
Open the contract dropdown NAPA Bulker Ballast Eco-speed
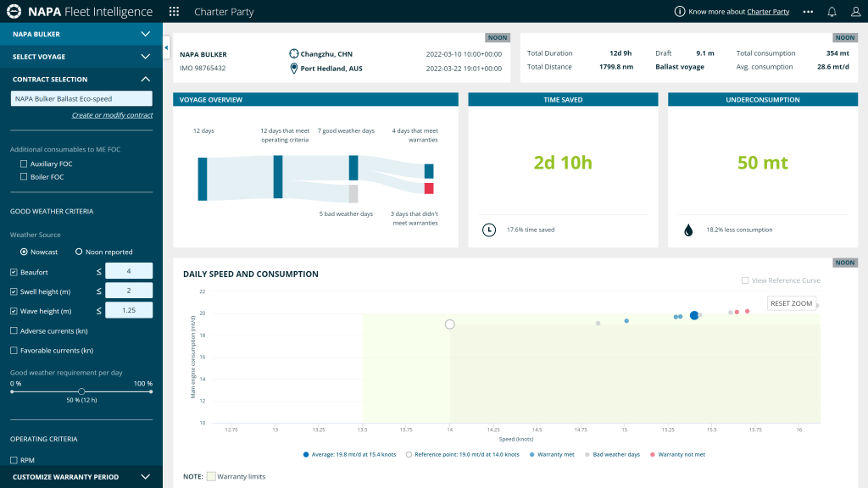click(x=81, y=98)
